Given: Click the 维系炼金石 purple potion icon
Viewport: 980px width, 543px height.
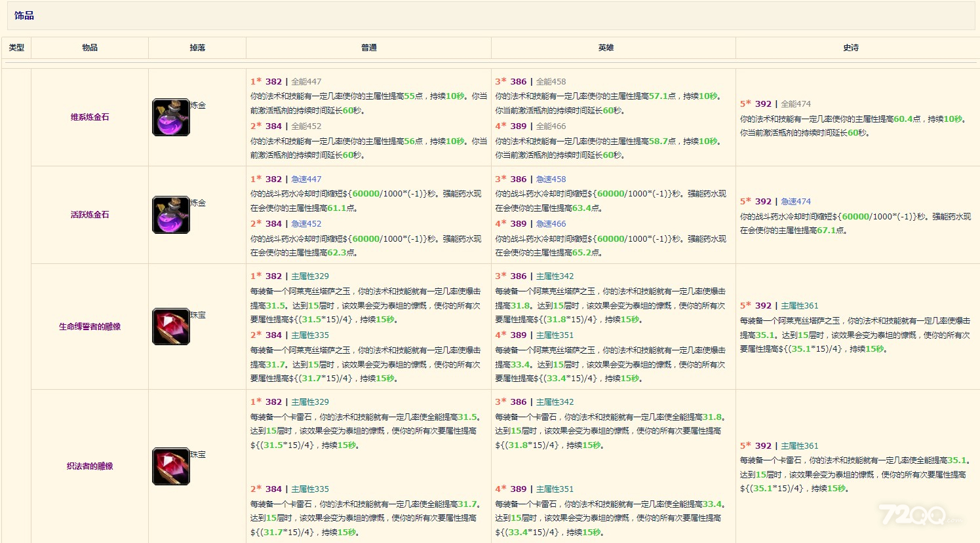Looking at the screenshot, I should [171, 118].
